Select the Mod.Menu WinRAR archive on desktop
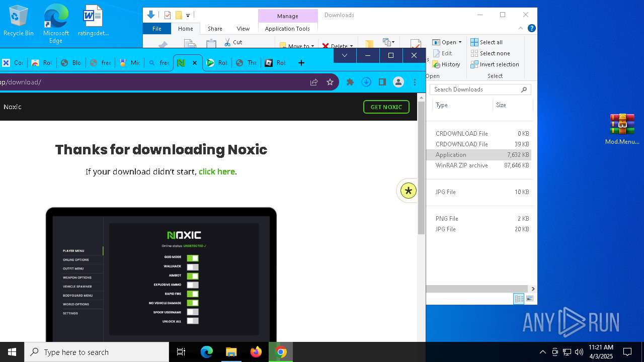The image size is (644, 362). click(622, 130)
